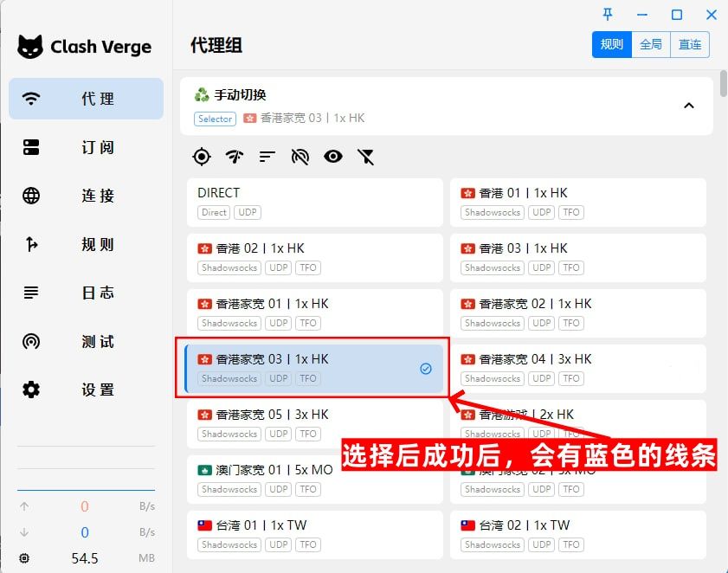This screenshot has width=728, height=573.
Task: Click the locate current node icon
Action: pyautogui.click(x=201, y=157)
